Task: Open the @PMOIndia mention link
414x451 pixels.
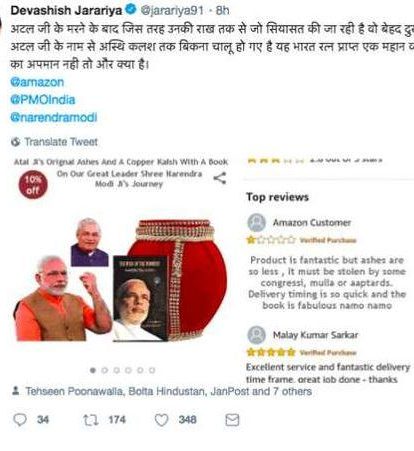Action: [x=43, y=100]
